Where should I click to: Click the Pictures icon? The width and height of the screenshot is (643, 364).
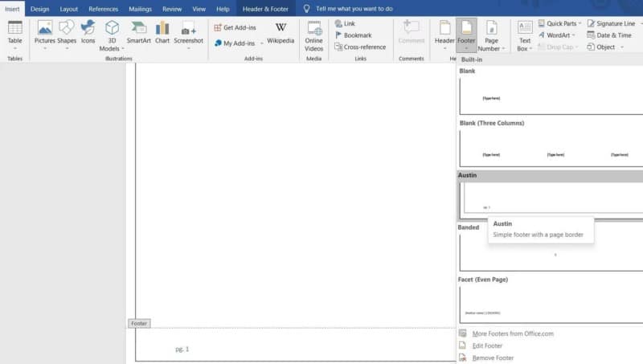(x=45, y=28)
